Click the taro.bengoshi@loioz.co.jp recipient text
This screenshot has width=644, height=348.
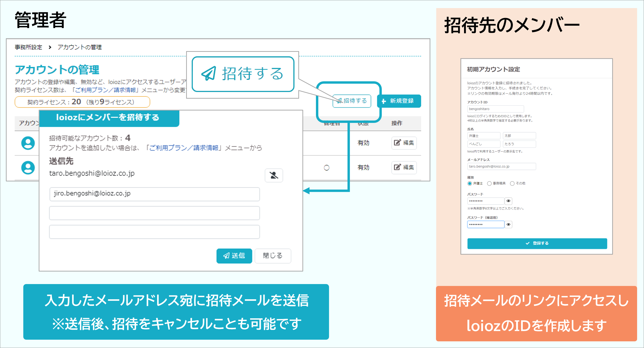[92, 174]
